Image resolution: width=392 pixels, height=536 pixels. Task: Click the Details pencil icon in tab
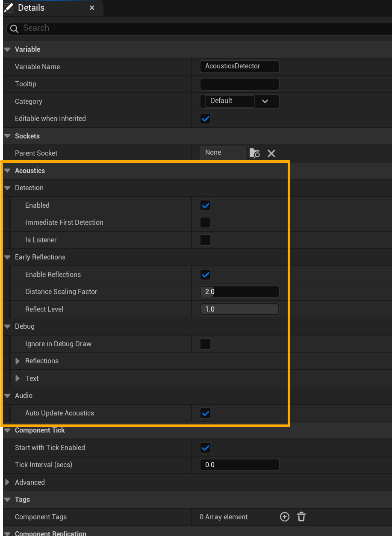(9, 8)
